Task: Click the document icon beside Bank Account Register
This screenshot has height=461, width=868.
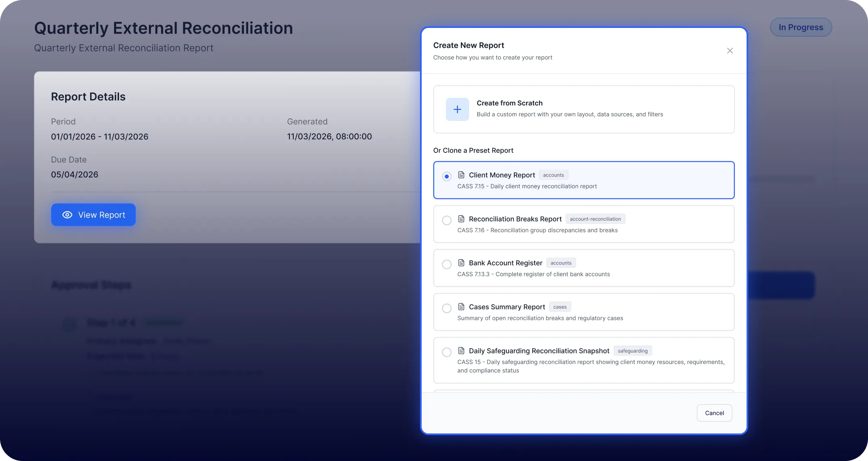Action: pos(461,263)
